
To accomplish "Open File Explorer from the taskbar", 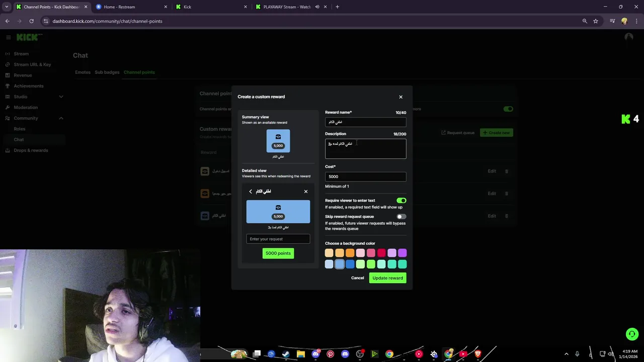I will (x=301, y=354).
